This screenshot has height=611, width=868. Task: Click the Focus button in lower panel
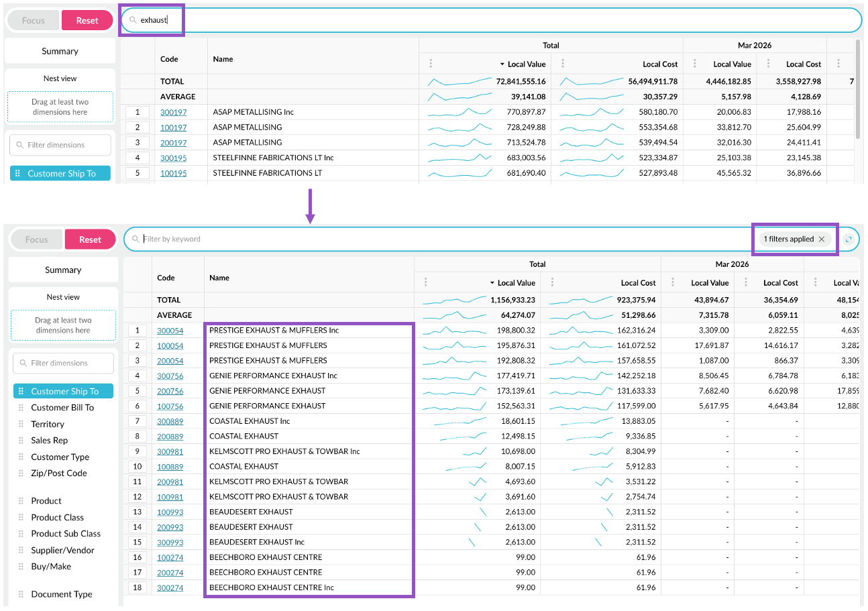pyautogui.click(x=37, y=239)
